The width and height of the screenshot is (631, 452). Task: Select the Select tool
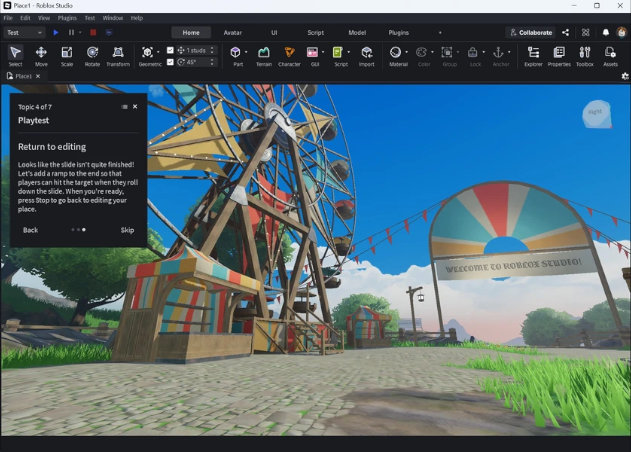pos(15,56)
